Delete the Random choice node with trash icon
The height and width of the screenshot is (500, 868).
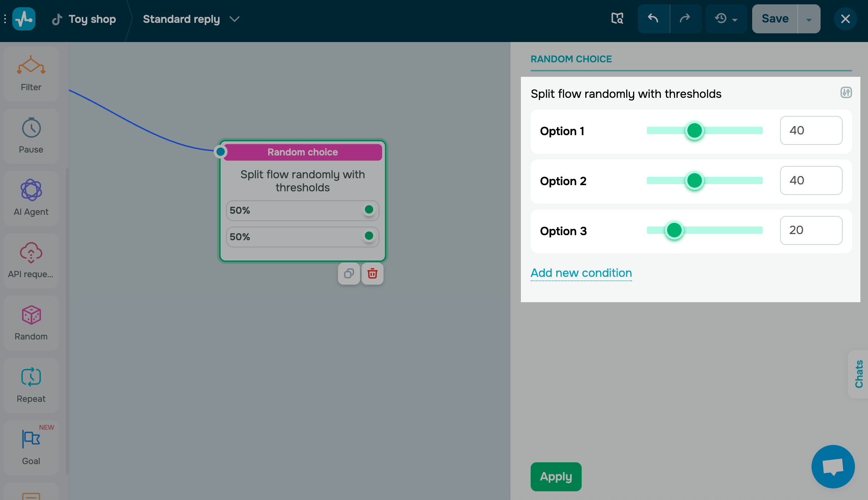pos(372,274)
